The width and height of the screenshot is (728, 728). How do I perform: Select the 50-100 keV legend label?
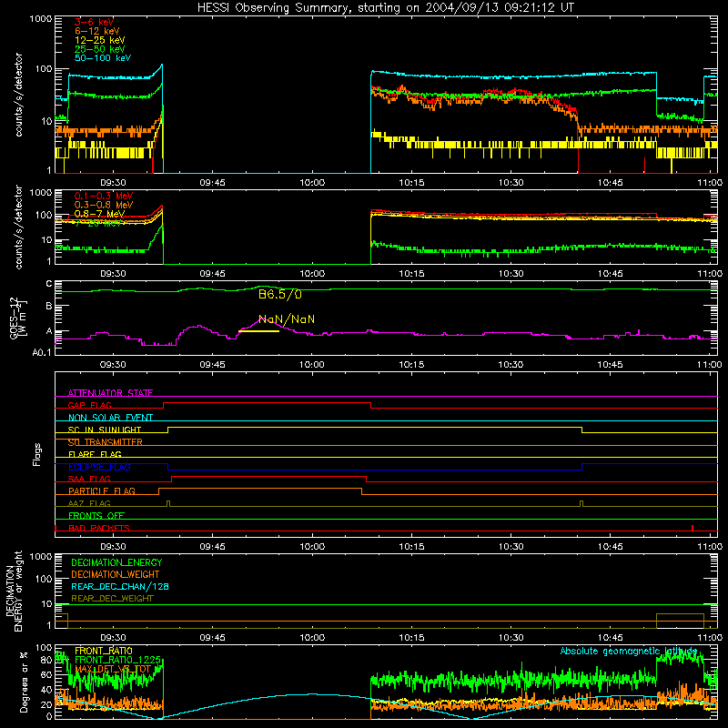pos(103,58)
